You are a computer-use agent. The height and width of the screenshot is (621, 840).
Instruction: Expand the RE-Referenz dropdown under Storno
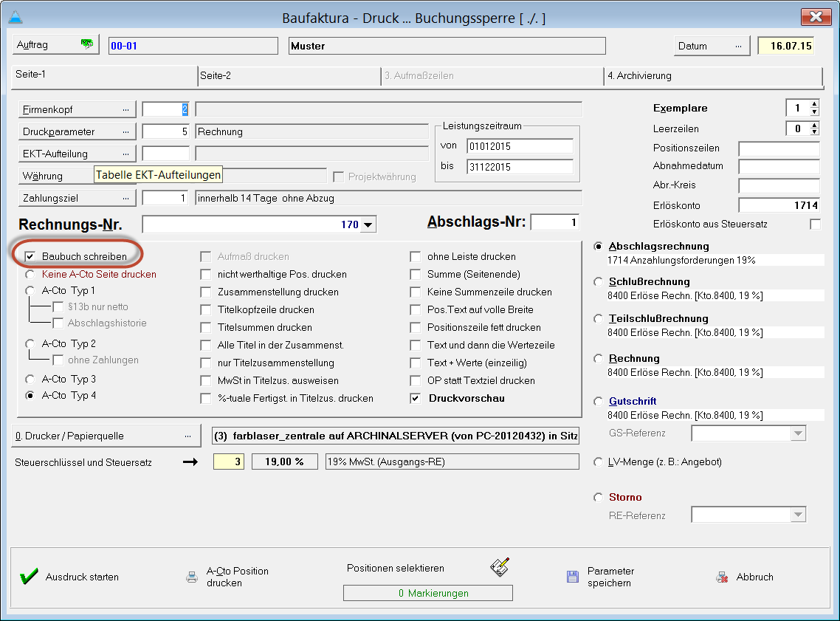click(x=797, y=515)
